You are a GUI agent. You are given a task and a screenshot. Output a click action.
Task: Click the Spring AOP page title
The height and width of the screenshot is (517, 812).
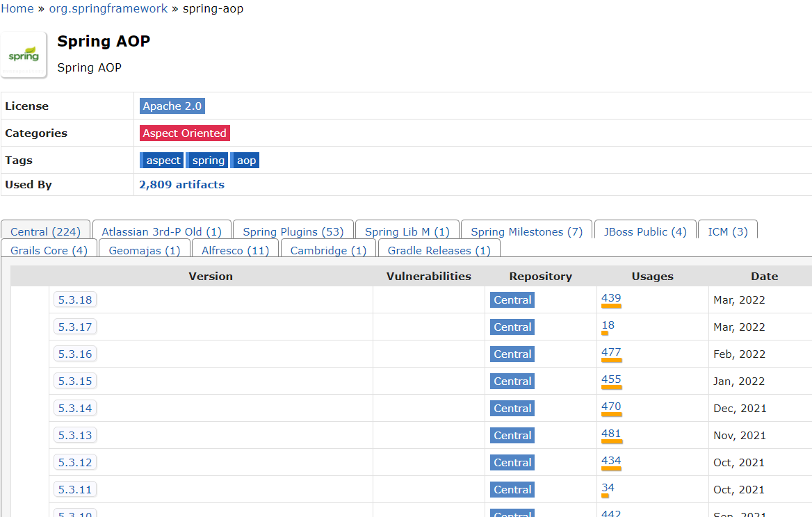pyautogui.click(x=104, y=41)
